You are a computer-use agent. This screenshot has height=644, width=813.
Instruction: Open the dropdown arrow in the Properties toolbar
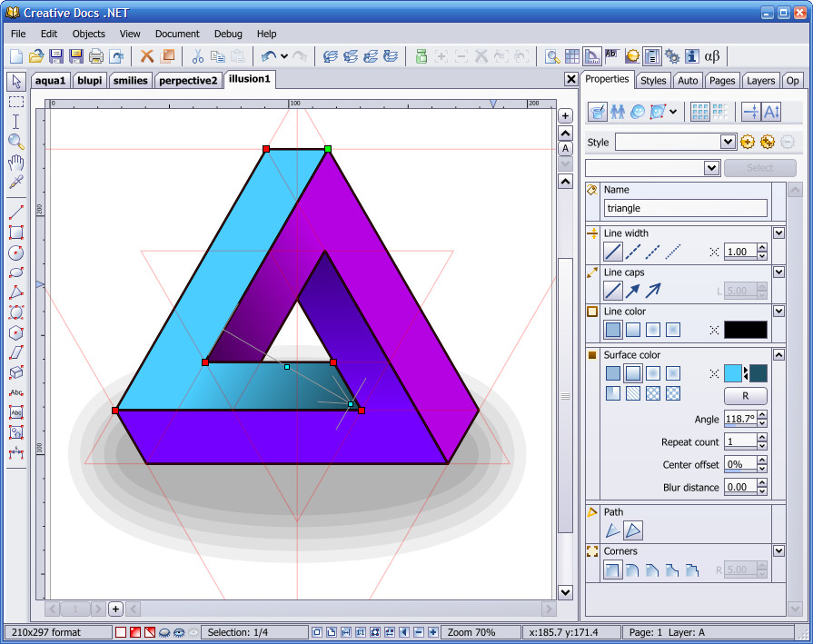pos(673,112)
